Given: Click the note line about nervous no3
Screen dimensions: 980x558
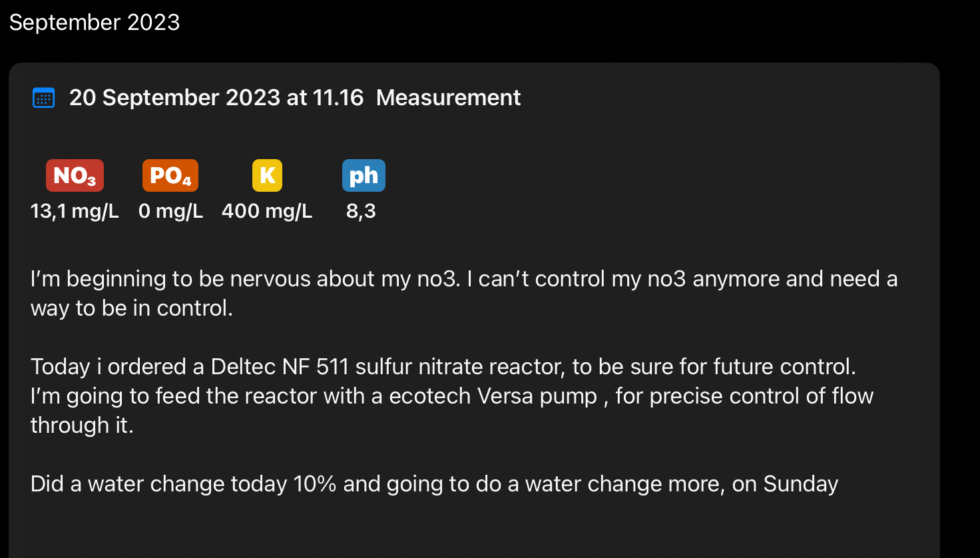Looking at the screenshot, I should 463,278.
